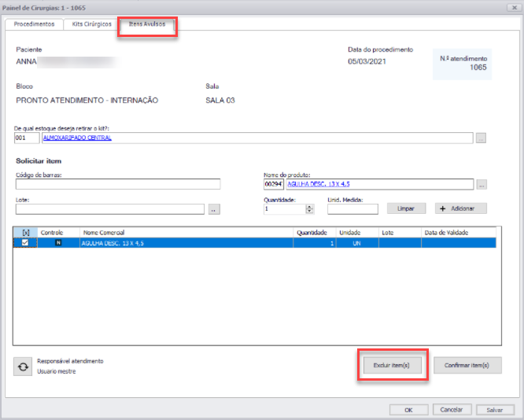The image size is (524, 420).
Task: Click the UN unit cell in Agulha row
Action: coord(357,243)
